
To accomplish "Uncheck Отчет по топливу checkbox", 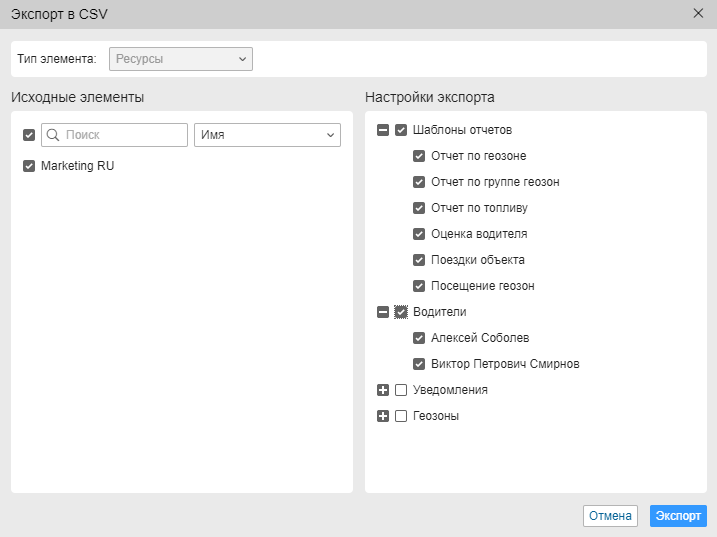I will (x=419, y=208).
